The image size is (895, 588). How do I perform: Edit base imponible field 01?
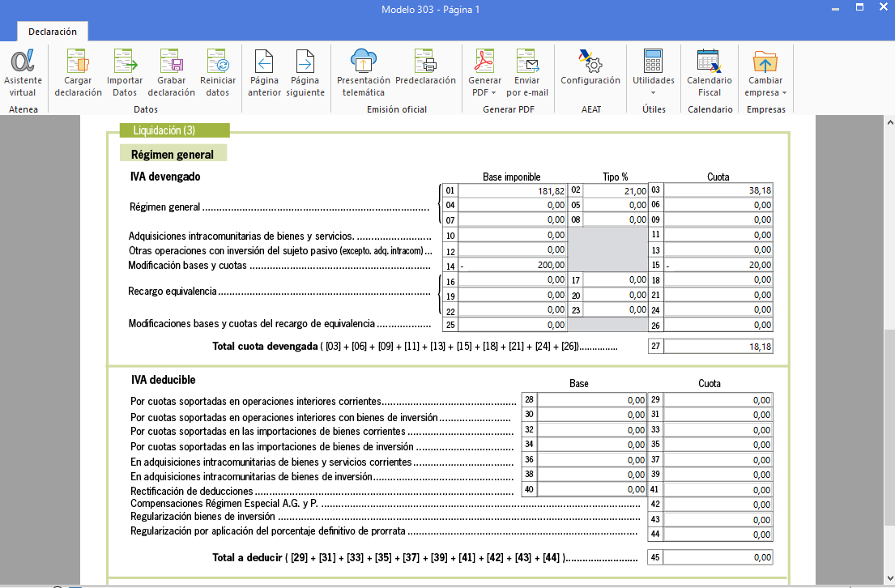(x=512, y=190)
